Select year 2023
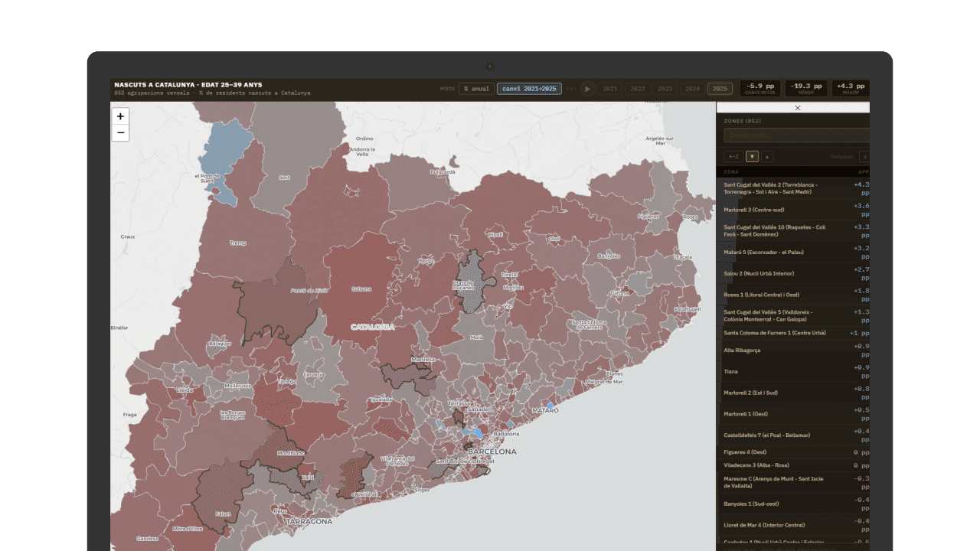Image resolution: width=980 pixels, height=551 pixels. coord(665,89)
